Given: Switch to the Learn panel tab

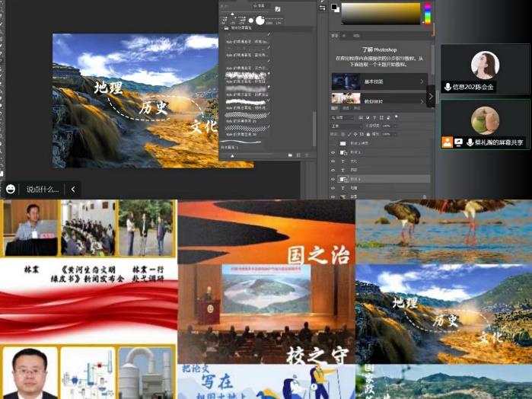Looking at the screenshot, I should coord(335,34).
